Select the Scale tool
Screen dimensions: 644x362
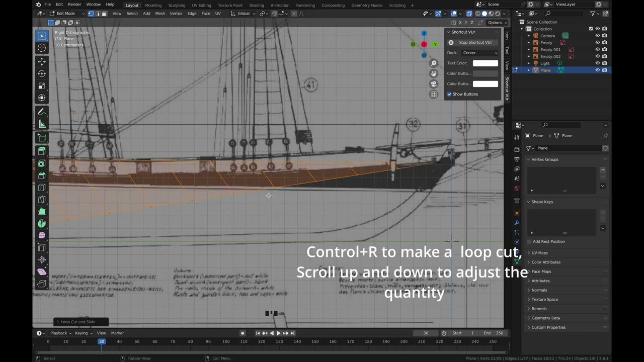pyautogui.click(x=42, y=86)
